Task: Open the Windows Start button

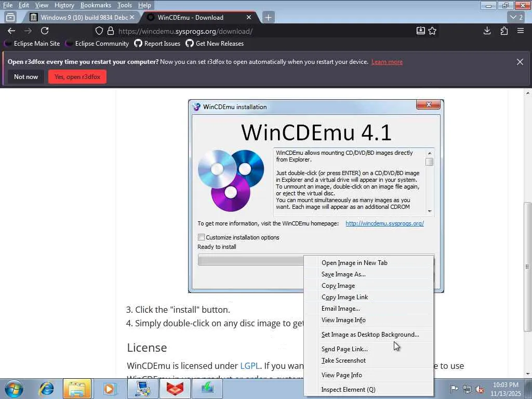Action: tap(14, 389)
